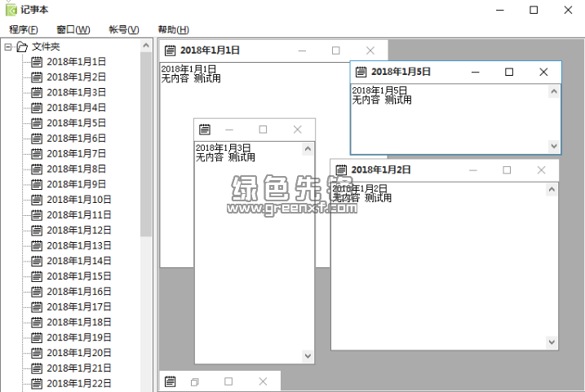The width and height of the screenshot is (585, 392).
Task: Click tree panel scrollbar up arrow
Action: pyautogui.click(x=146, y=46)
